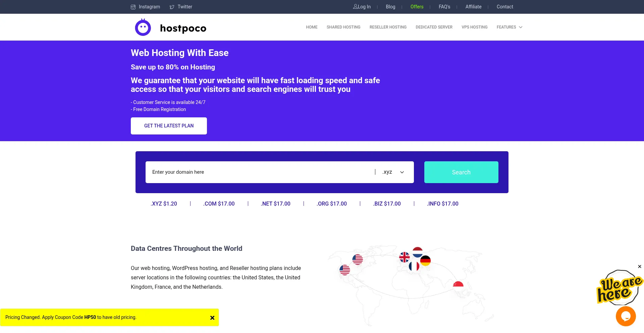Open the Affiliate link

click(473, 7)
